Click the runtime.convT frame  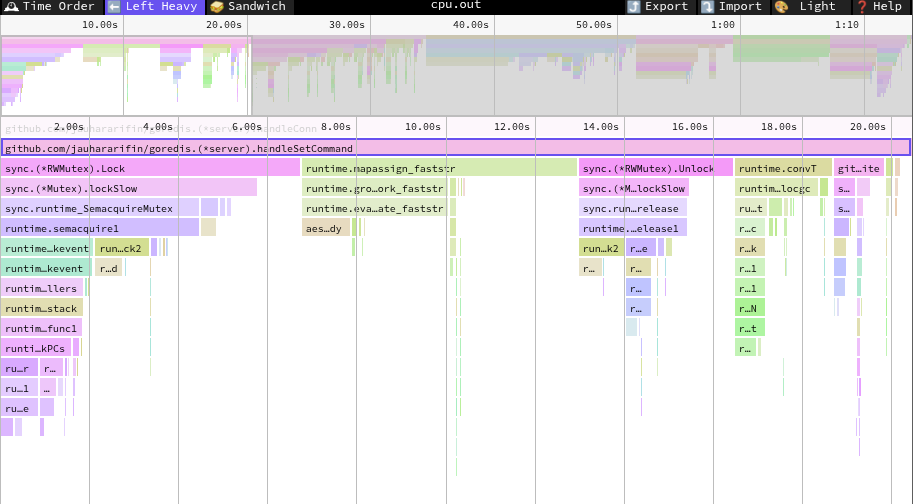coord(782,168)
